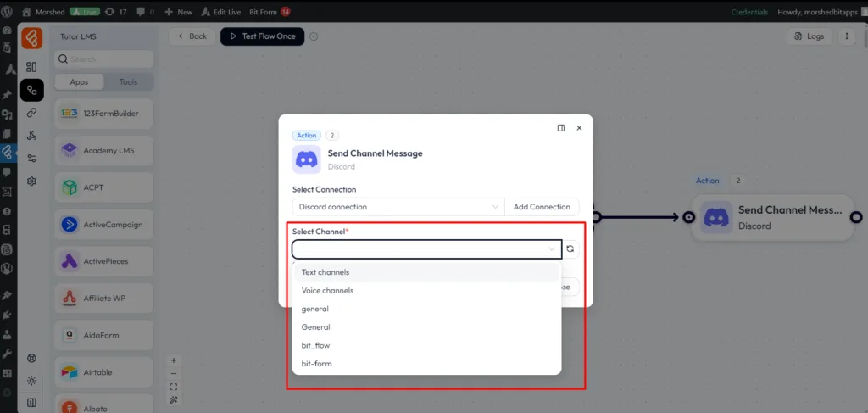Open the connections link icon in sidebar

coord(31,113)
